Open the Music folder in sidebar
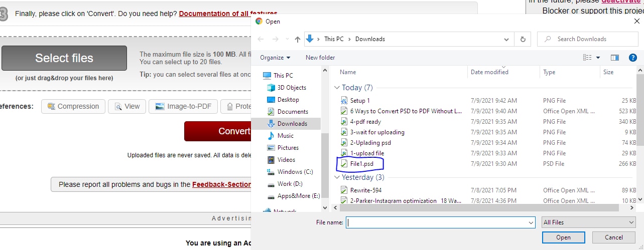The height and width of the screenshot is (250, 644). coord(285,136)
